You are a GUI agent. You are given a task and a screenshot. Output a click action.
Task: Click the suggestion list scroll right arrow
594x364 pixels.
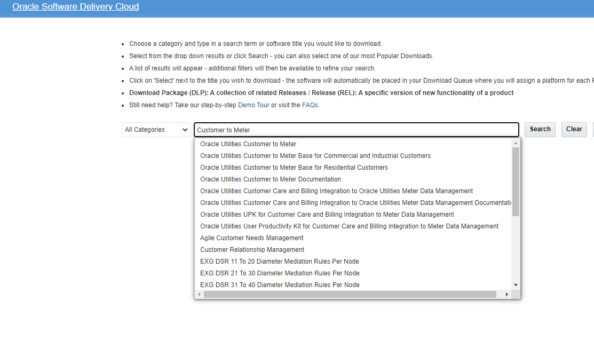507,294
